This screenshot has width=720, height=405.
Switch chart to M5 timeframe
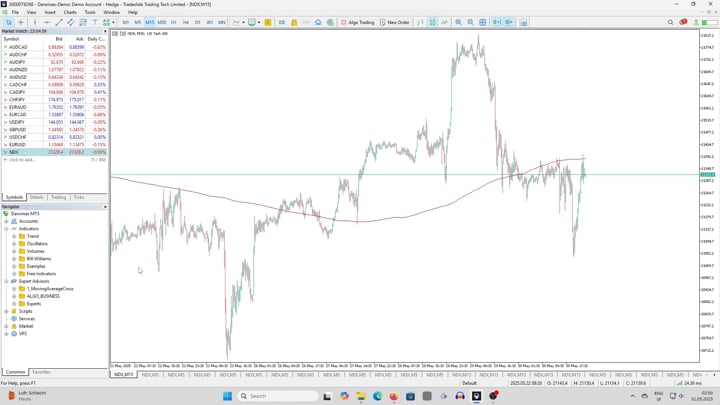point(137,22)
